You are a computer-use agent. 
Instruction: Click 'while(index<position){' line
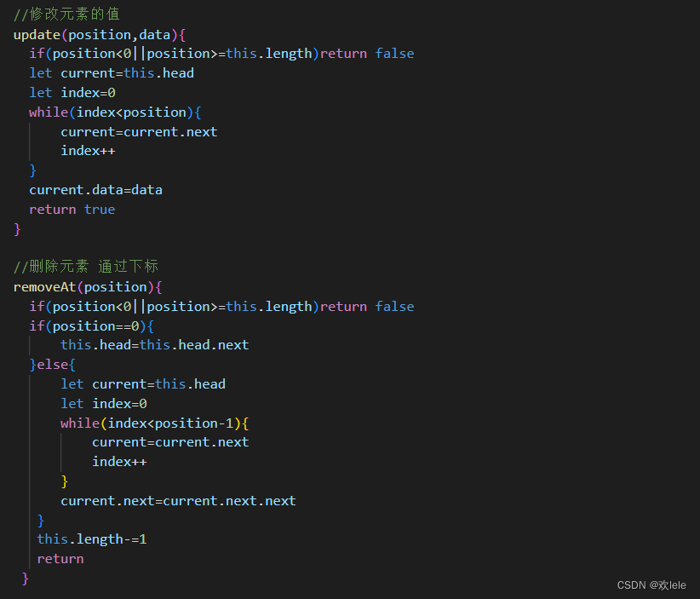pos(115,112)
